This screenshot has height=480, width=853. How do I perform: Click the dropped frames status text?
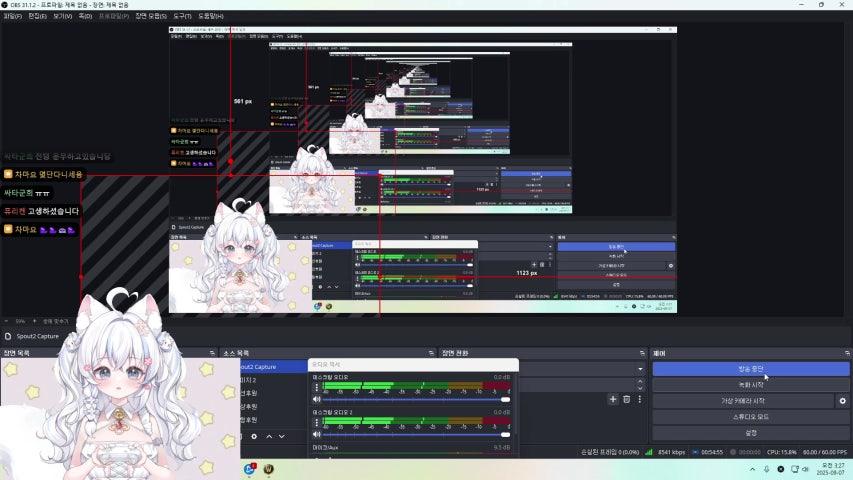(610, 452)
